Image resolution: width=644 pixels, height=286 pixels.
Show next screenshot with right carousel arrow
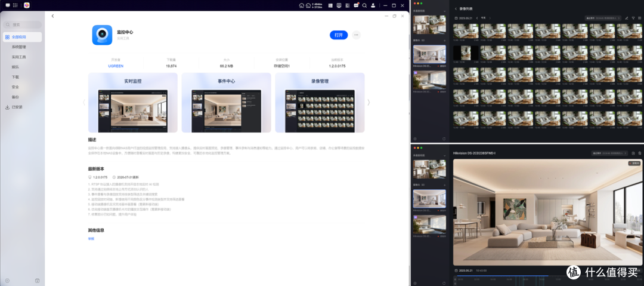click(369, 103)
